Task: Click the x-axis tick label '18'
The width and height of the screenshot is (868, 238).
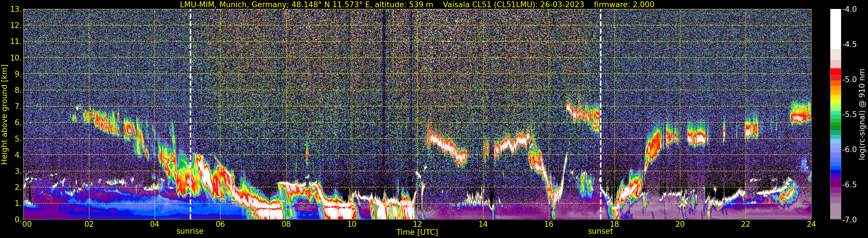Action: (x=615, y=224)
